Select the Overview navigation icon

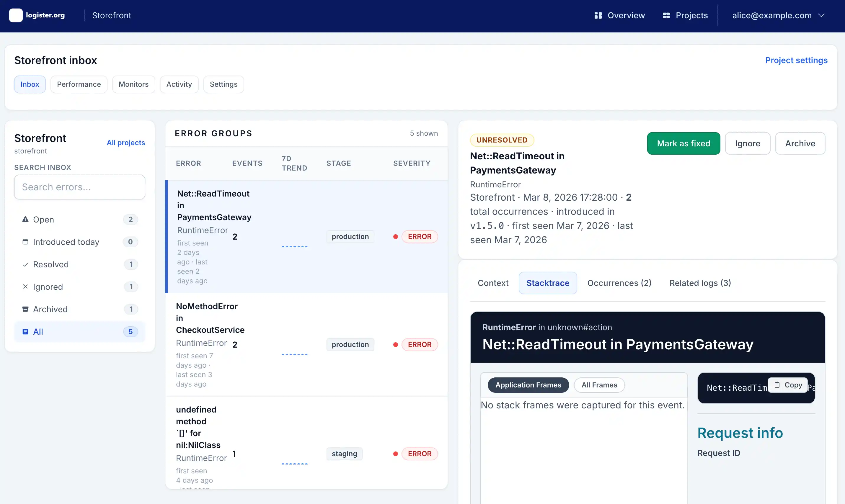pos(598,15)
